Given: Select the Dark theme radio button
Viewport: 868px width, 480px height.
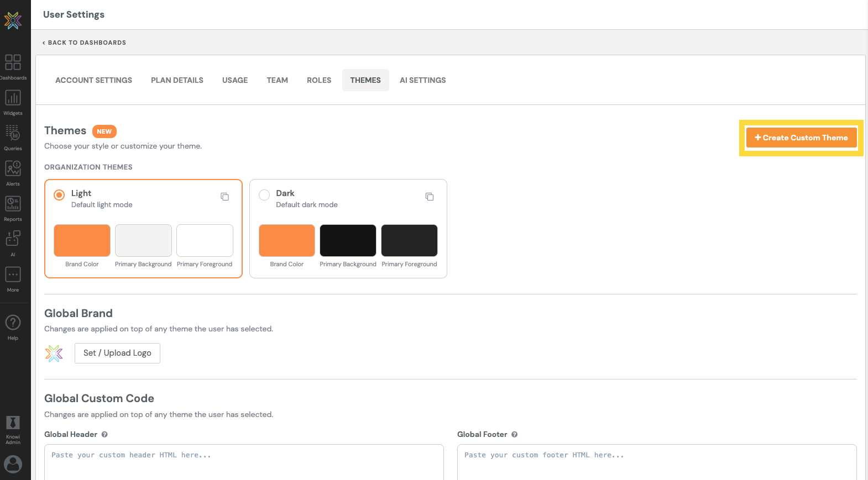Looking at the screenshot, I should (264, 195).
